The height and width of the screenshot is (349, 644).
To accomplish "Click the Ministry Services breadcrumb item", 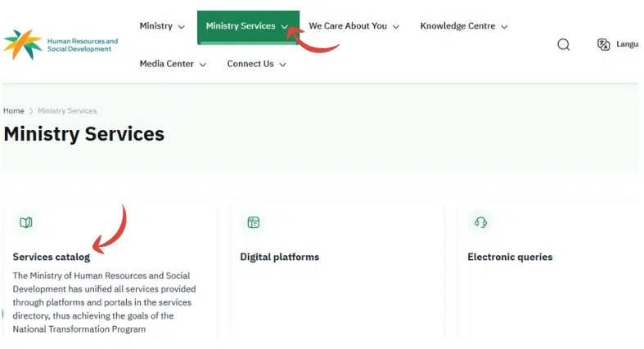I will (67, 110).
